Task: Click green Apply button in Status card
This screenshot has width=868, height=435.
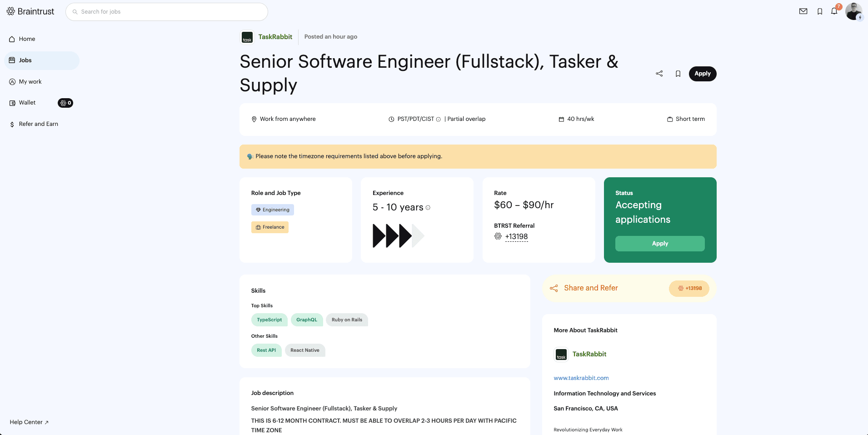Action: [x=660, y=244]
